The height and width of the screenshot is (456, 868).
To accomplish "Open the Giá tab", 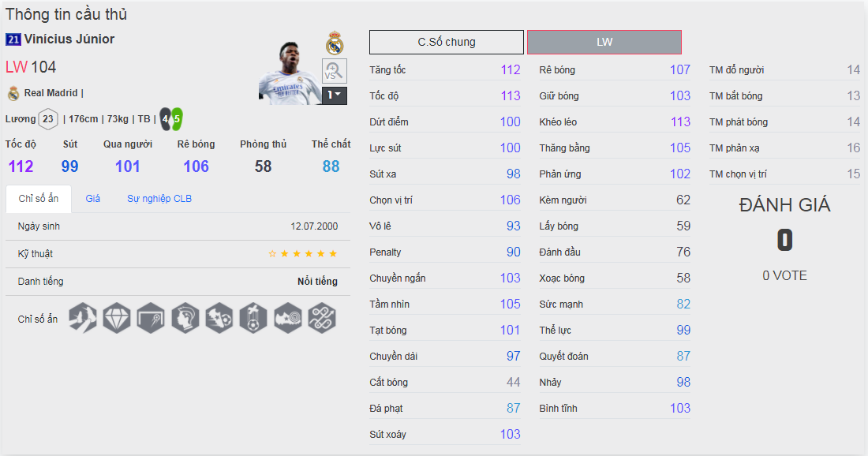I will 93,199.
